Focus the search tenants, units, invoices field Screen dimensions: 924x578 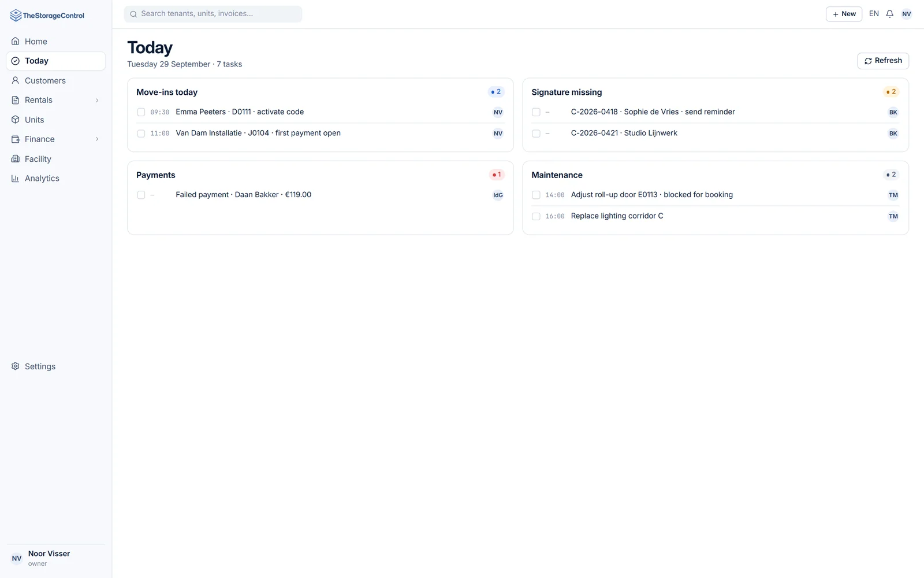point(213,14)
